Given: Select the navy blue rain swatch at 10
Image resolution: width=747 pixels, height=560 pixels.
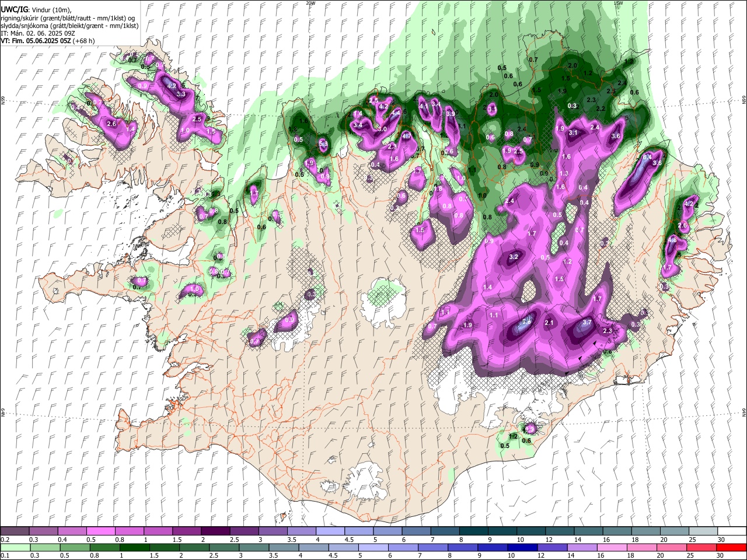Looking at the screenshot, I should point(522,547).
